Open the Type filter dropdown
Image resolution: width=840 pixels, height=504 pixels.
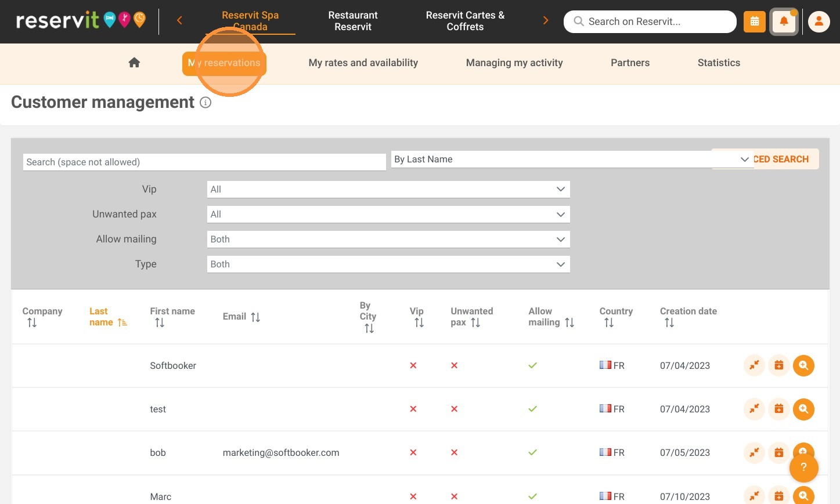tap(388, 264)
